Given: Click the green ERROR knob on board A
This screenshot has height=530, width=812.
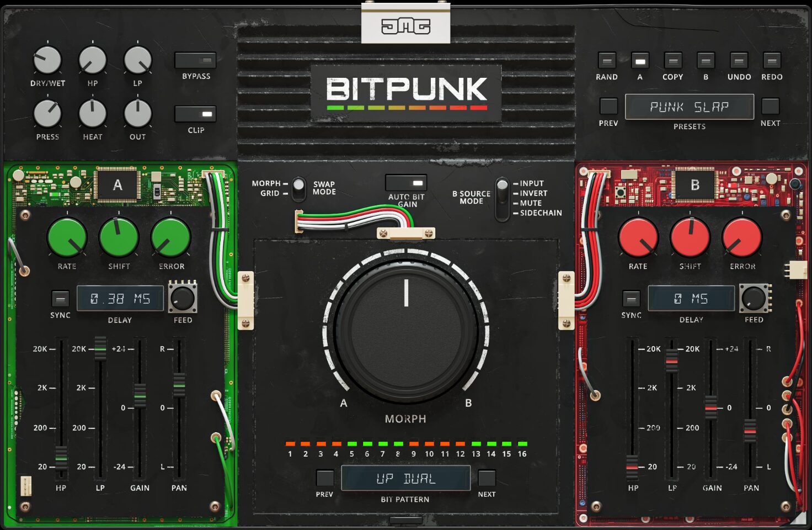Looking at the screenshot, I should [x=171, y=237].
